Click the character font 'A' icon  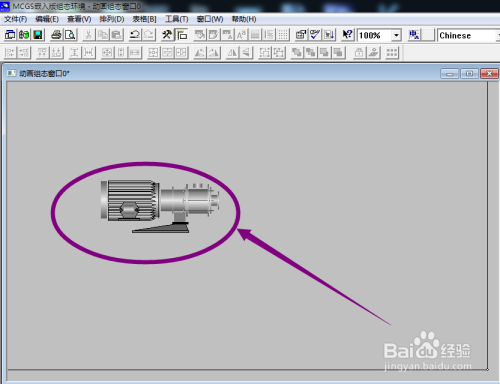[241, 35]
